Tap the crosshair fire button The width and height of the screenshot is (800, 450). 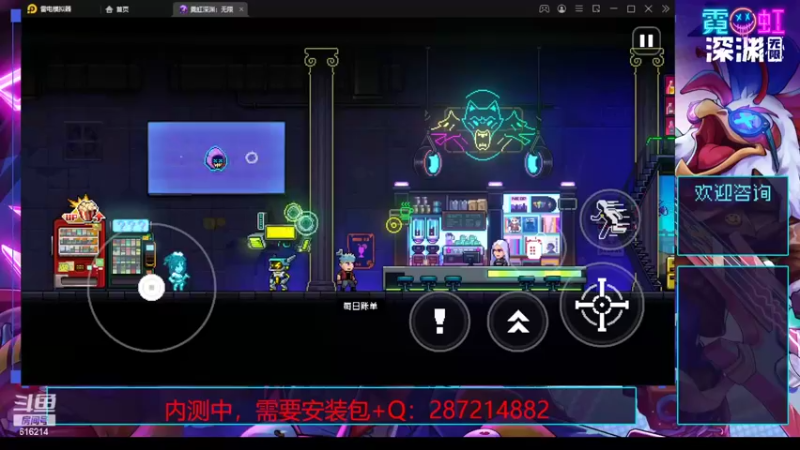point(602,305)
